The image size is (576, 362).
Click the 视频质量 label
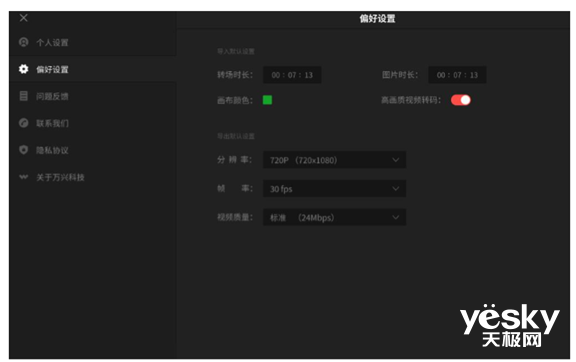[235, 217]
